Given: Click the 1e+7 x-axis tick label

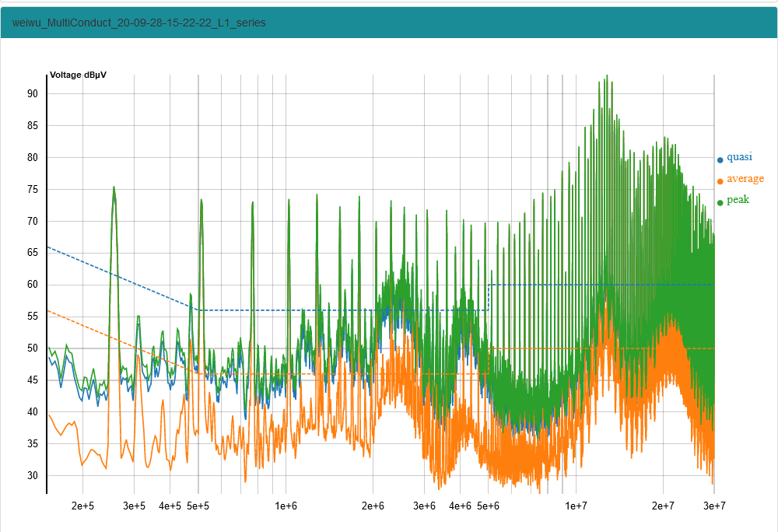Looking at the screenshot, I should 576,506.
